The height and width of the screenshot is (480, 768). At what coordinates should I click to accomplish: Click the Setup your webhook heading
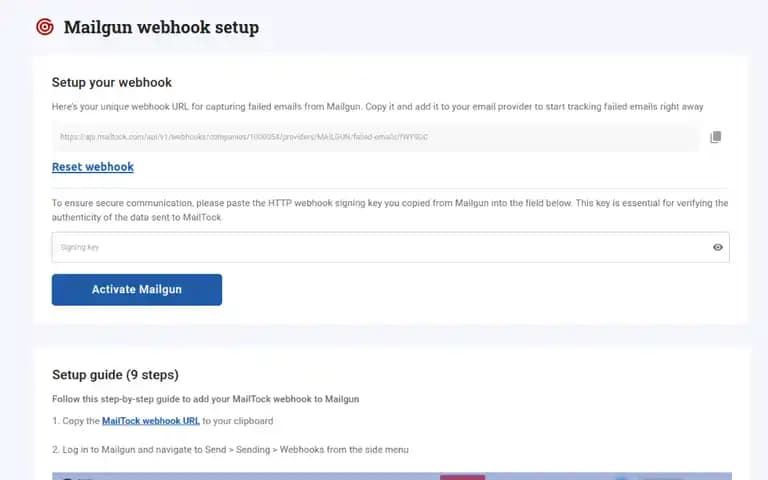click(x=112, y=82)
